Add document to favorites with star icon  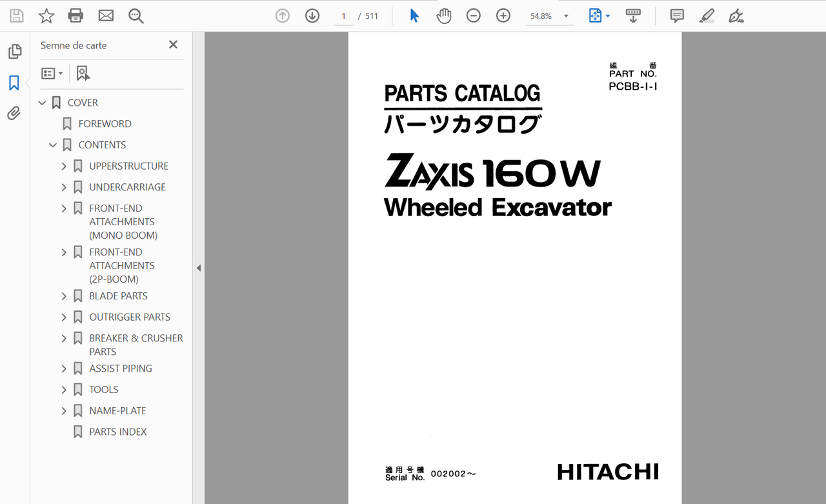click(x=46, y=16)
